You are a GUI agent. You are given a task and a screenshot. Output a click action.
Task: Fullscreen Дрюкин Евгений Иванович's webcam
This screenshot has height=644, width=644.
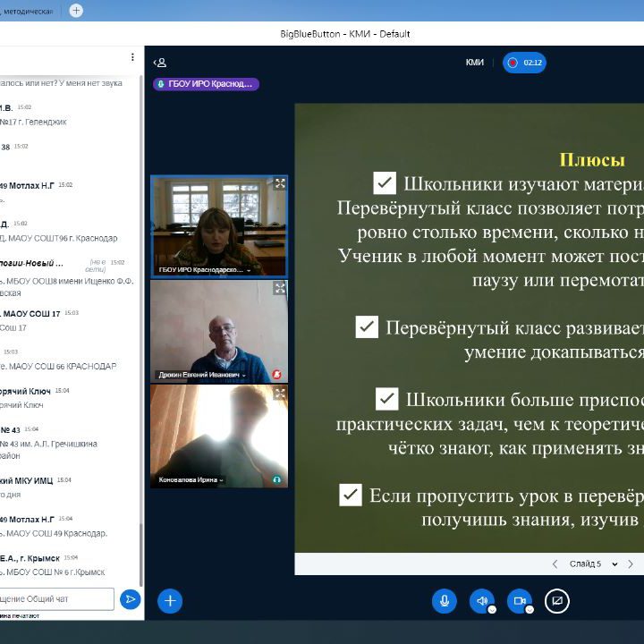pos(279,288)
